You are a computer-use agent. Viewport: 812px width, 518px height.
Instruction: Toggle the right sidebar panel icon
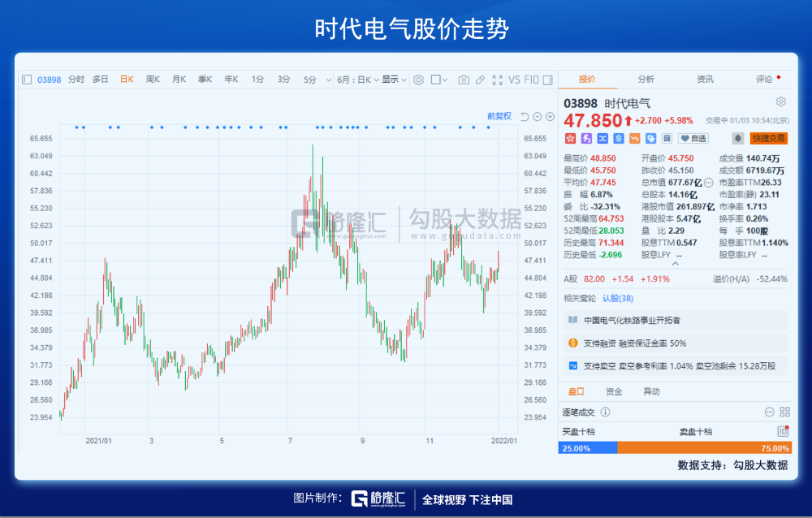tap(548, 80)
